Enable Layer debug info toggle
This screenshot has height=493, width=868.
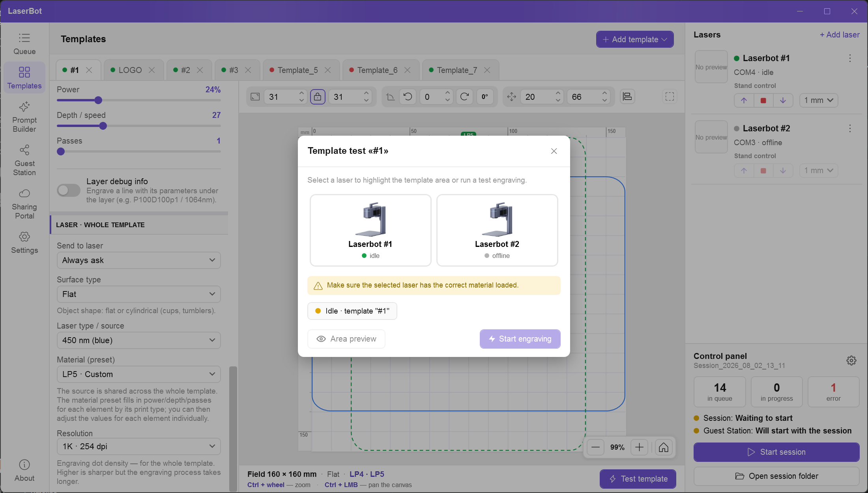coord(69,190)
